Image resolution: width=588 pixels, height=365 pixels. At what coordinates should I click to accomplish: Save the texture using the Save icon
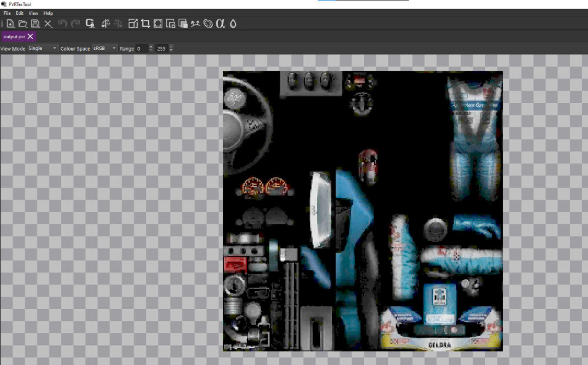point(35,24)
